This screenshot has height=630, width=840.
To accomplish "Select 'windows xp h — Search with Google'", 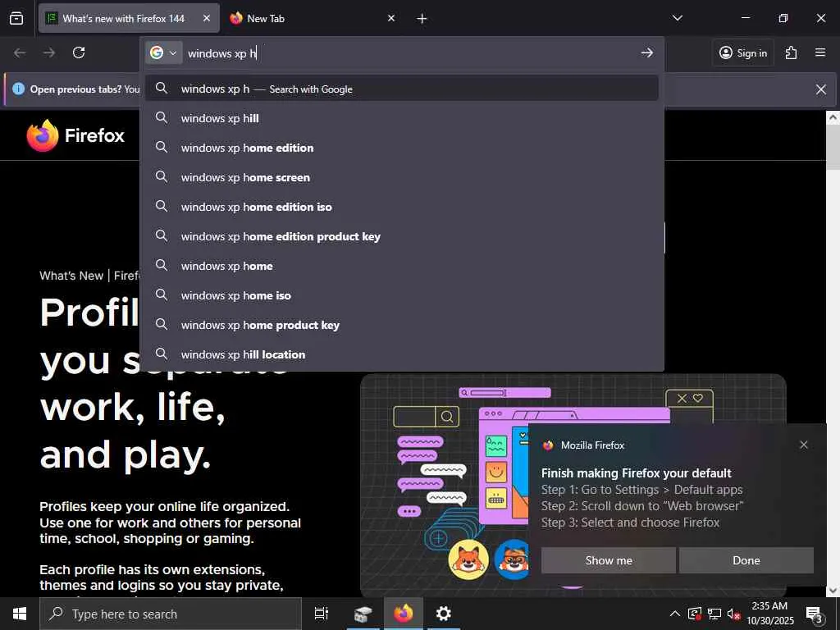I will 402,89.
